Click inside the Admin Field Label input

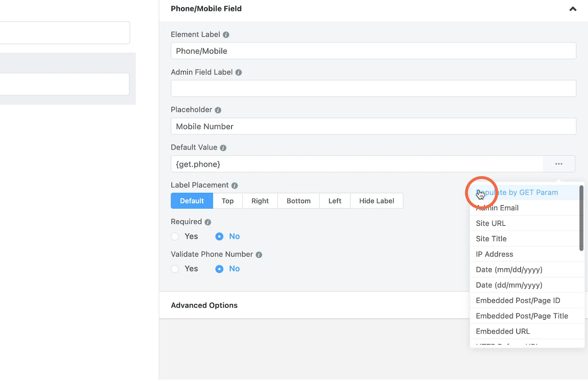[x=373, y=89]
